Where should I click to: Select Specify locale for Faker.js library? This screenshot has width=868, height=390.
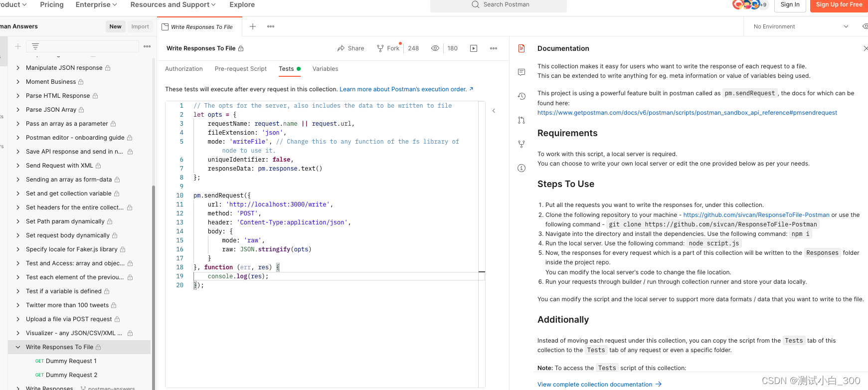pyautogui.click(x=71, y=249)
